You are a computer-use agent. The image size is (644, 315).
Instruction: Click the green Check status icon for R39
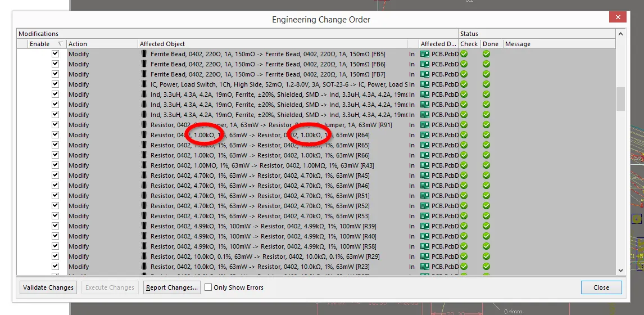tap(464, 226)
